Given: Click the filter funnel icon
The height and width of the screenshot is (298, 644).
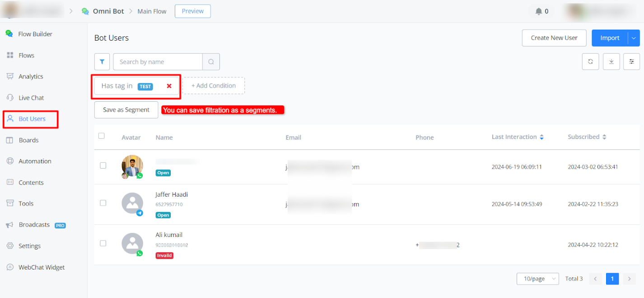Looking at the screenshot, I should click(102, 62).
